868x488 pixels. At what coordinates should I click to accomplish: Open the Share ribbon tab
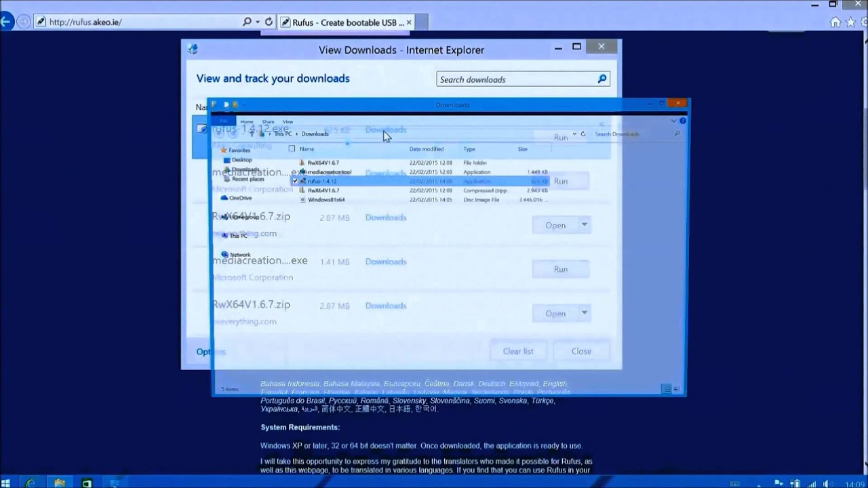[x=267, y=121]
